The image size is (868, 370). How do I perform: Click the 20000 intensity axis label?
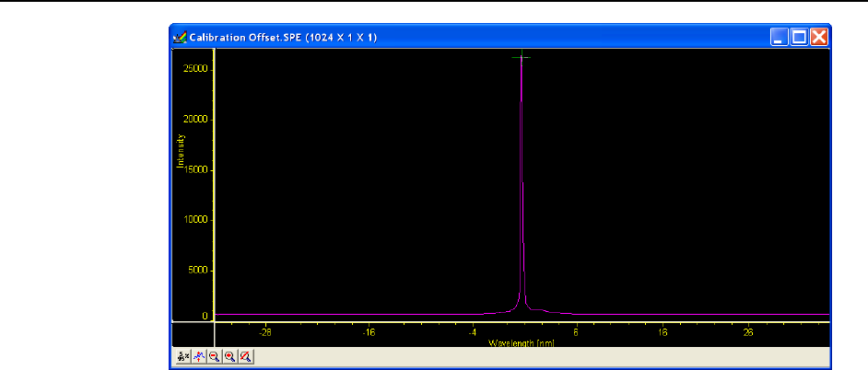197,120
